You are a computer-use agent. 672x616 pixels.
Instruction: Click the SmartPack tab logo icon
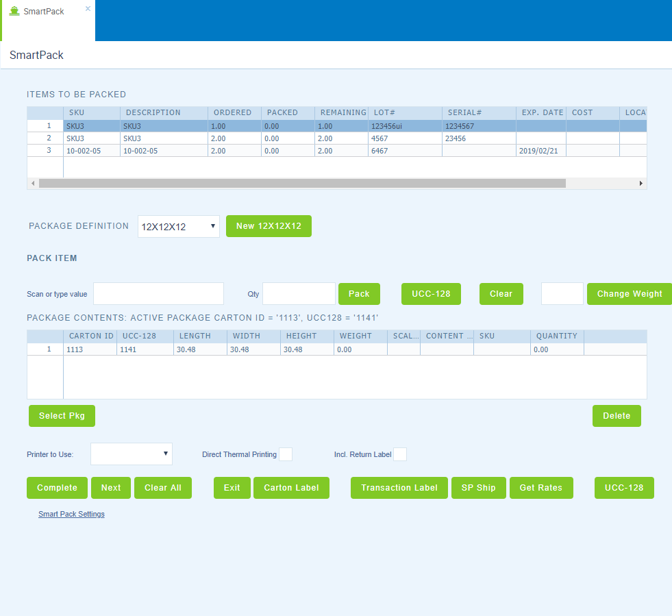point(14,12)
